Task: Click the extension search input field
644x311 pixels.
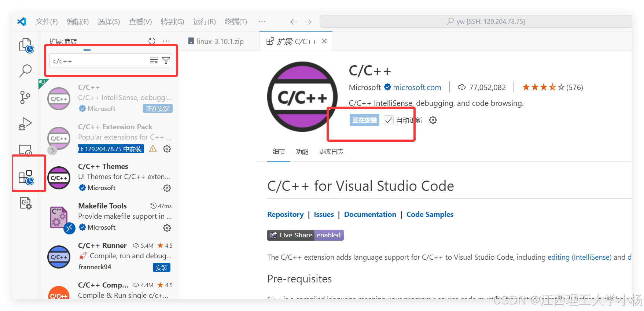Action: pyautogui.click(x=99, y=61)
